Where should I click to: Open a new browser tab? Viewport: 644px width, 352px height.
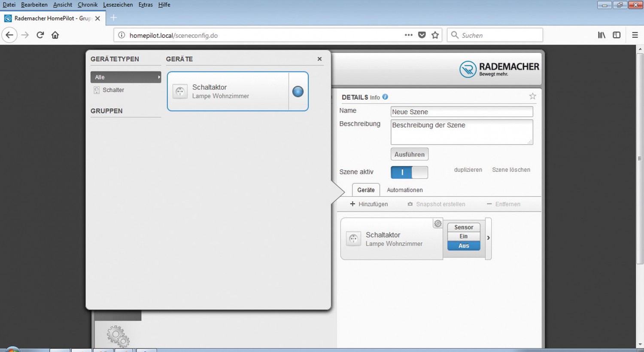tap(113, 18)
